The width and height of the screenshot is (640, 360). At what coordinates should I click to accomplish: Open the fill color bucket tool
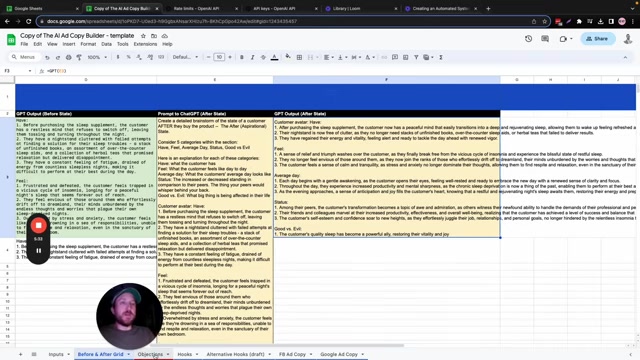[x=288, y=57]
